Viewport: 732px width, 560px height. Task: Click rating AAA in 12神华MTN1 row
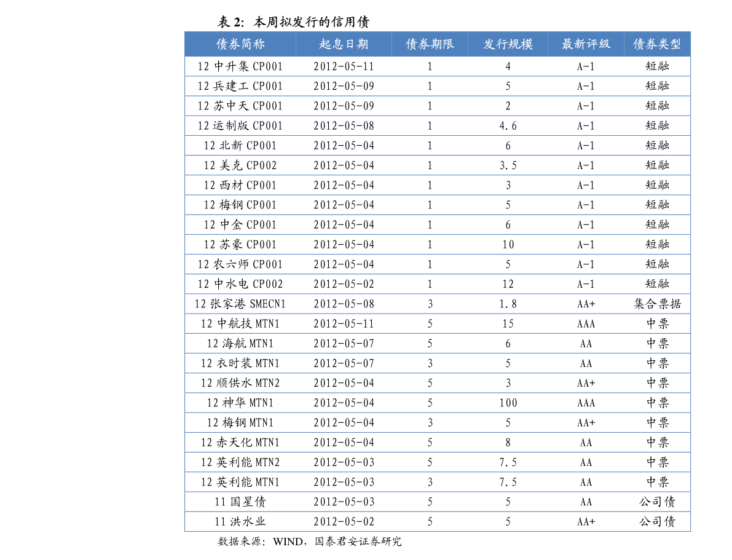click(586, 403)
